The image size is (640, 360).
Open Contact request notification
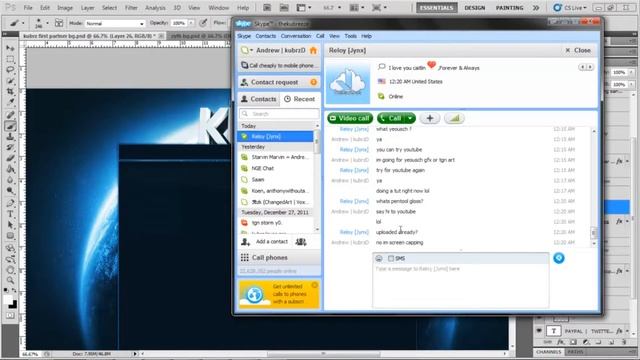[x=279, y=82]
